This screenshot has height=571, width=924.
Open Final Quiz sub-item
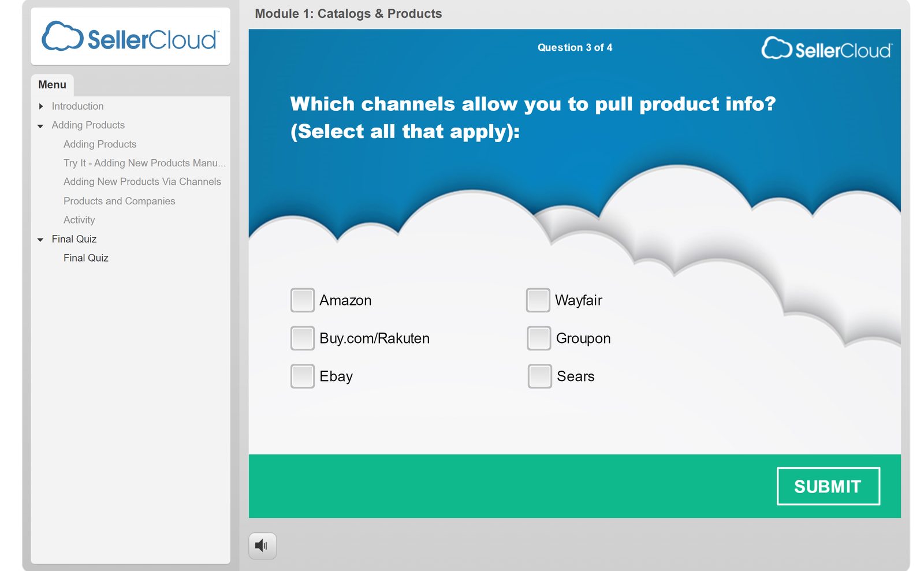coord(86,258)
